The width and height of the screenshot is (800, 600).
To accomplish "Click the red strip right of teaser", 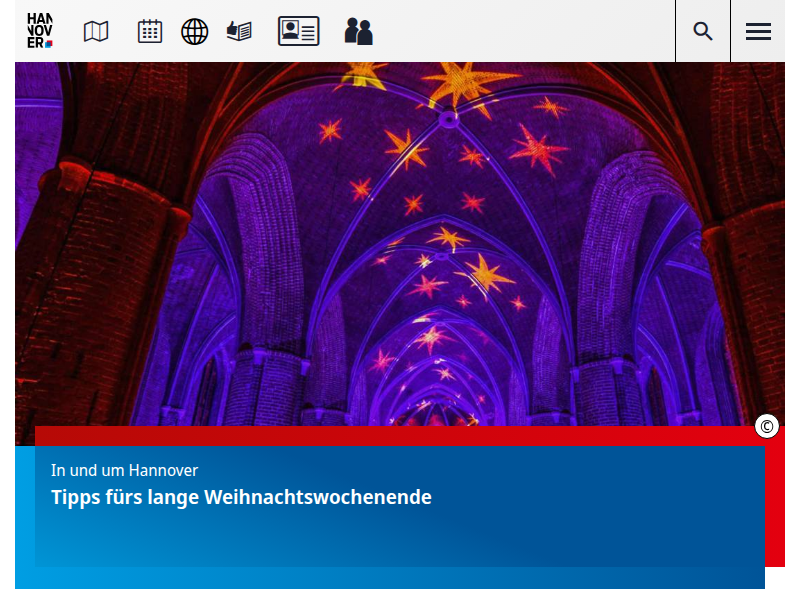I will (x=775, y=500).
